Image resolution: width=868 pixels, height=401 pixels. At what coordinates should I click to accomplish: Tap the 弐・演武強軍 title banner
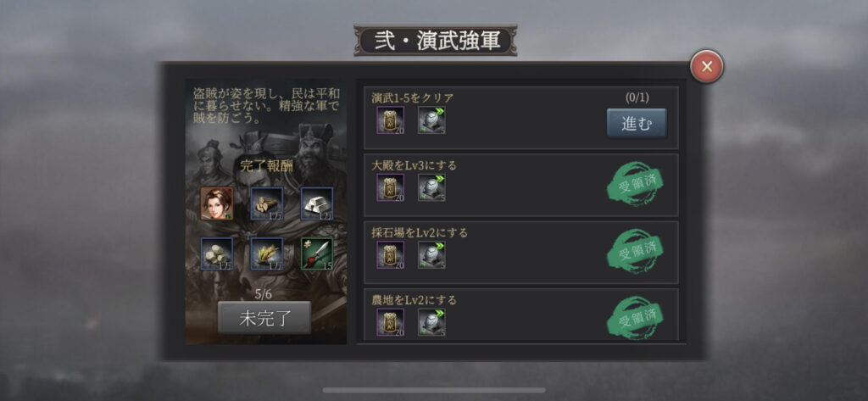(x=436, y=41)
